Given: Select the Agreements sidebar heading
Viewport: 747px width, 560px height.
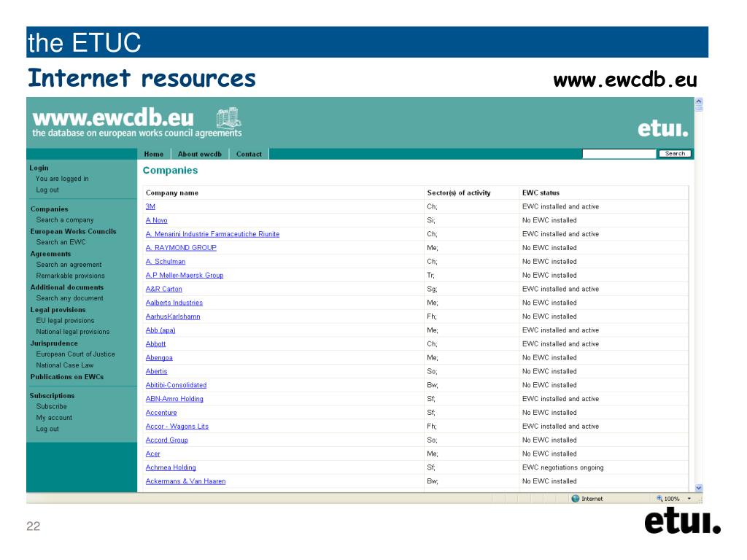Looking at the screenshot, I should 50,253.
